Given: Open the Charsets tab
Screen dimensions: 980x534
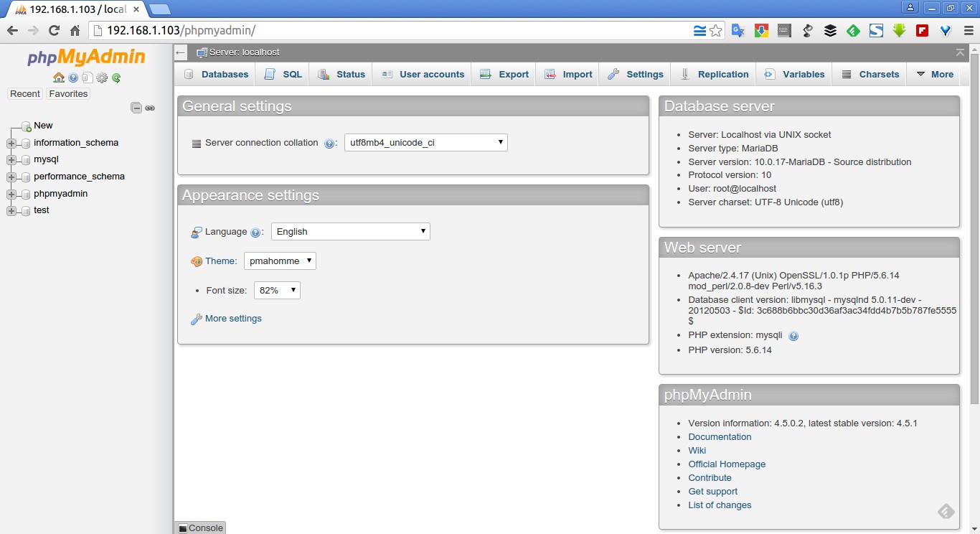Looking at the screenshot, I should point(870,74).
